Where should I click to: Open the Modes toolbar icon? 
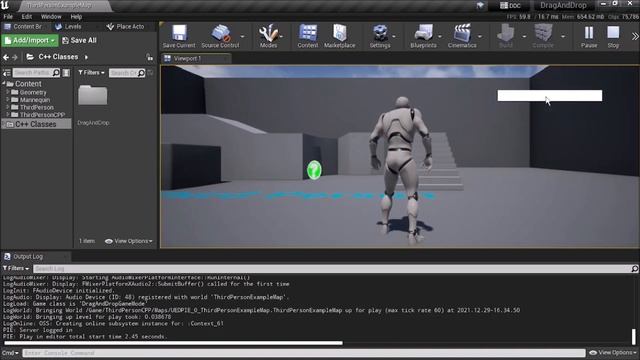pos(268,36)
